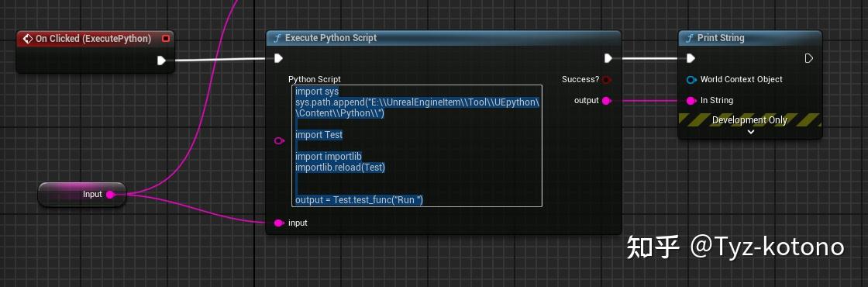Click the Python Script string input pin
868x287 pixels.
coord(279,141)
